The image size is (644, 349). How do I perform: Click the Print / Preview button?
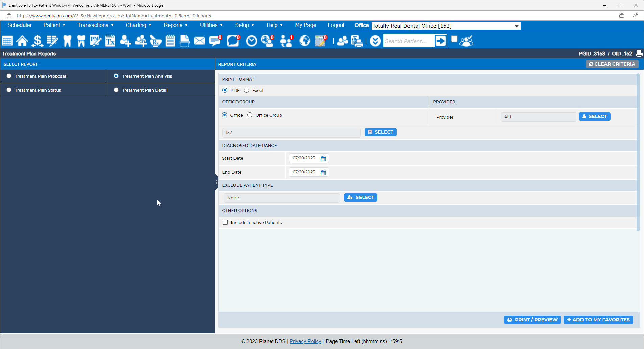point(532,320)
